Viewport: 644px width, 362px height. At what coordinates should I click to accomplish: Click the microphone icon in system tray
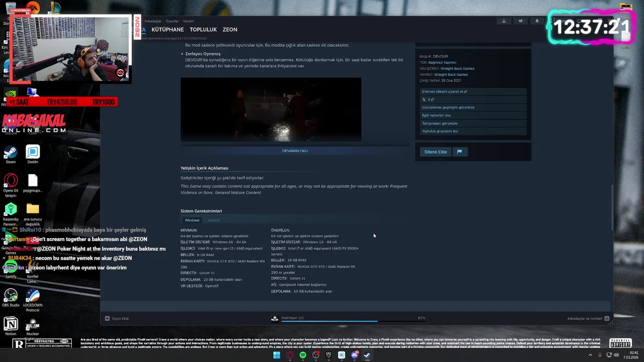coord(600,355)
